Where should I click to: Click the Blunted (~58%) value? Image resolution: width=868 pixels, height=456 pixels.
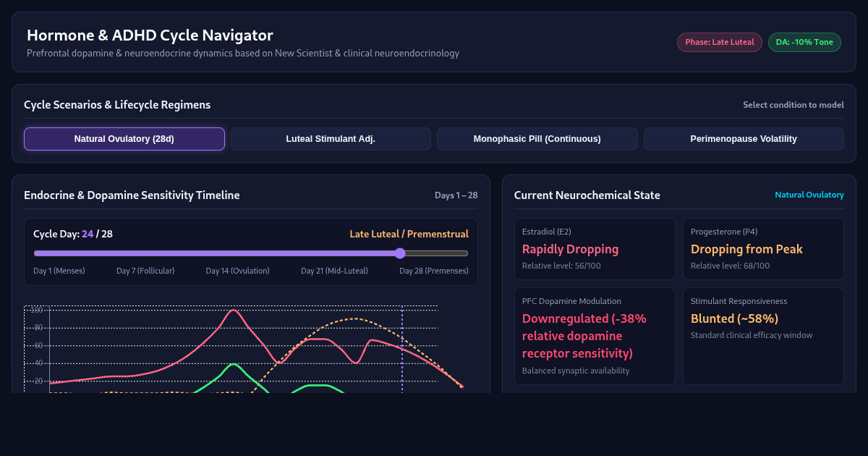tap(734, 318)
